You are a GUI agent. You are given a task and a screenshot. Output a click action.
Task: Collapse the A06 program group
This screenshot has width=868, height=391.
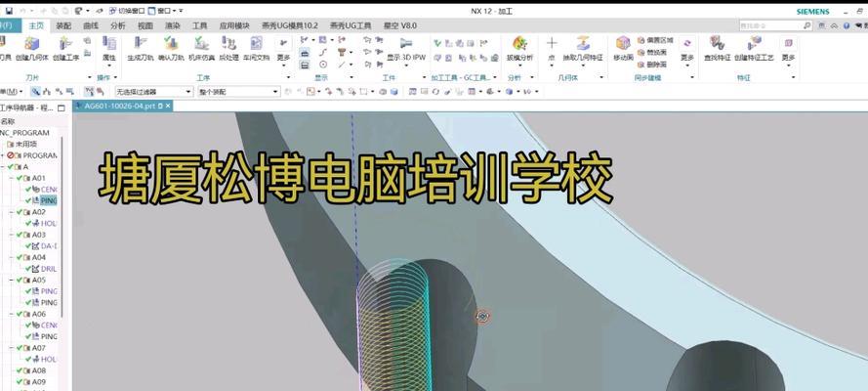[x=12, y=314]
